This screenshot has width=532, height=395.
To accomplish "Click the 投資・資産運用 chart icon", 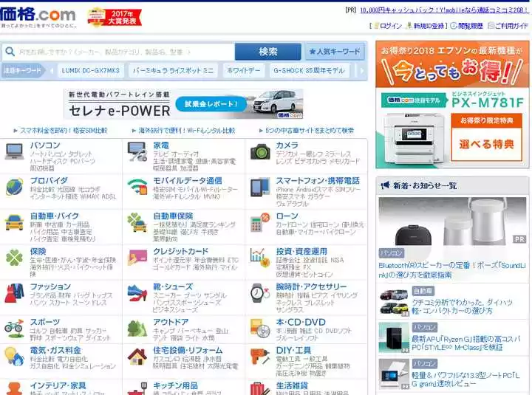I will pos(260,258).
